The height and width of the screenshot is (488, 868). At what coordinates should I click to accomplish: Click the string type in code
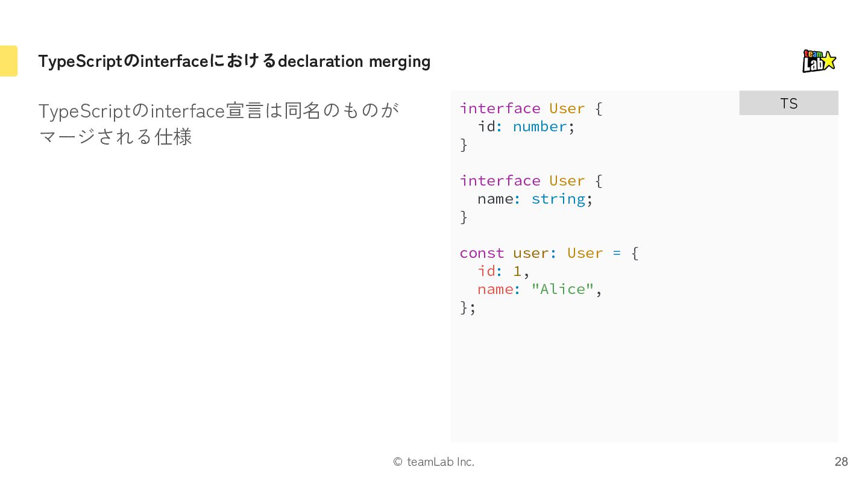coord(558,199)
